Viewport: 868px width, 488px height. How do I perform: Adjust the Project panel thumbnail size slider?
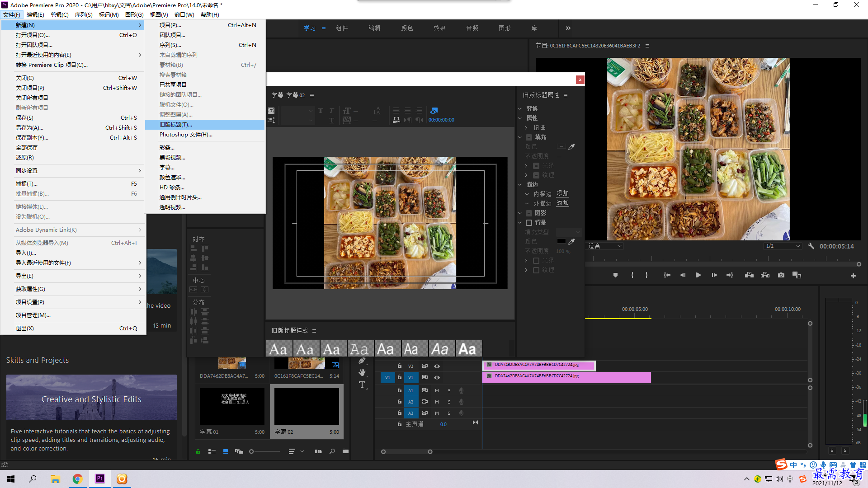click(264, 451)
